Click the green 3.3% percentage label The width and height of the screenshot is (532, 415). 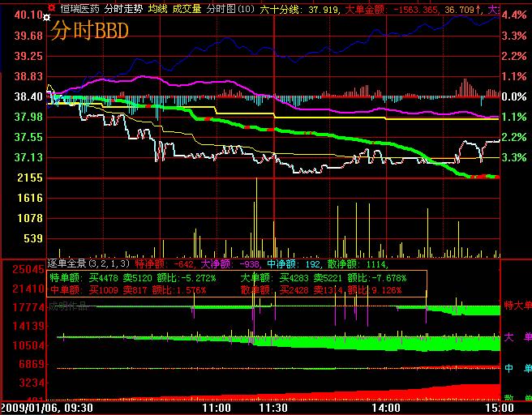pyautogui.click(x=514, y=157)
